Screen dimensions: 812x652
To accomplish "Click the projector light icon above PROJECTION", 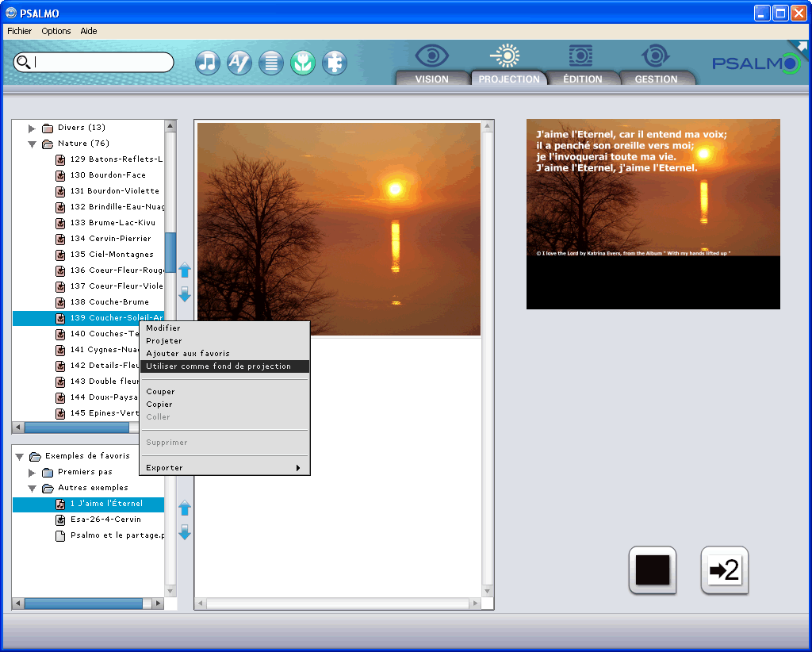I will click(505, 56).
